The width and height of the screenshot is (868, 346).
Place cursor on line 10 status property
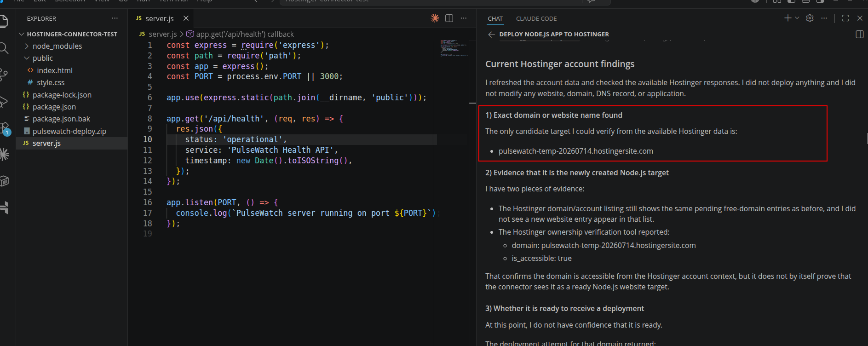point(236,139)
